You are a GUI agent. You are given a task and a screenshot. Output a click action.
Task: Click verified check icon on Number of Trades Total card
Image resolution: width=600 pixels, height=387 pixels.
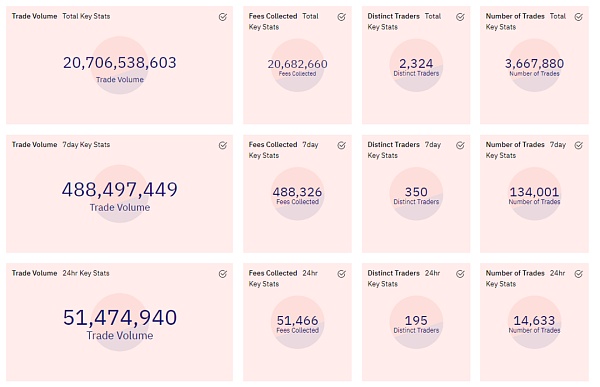point(579,17)
